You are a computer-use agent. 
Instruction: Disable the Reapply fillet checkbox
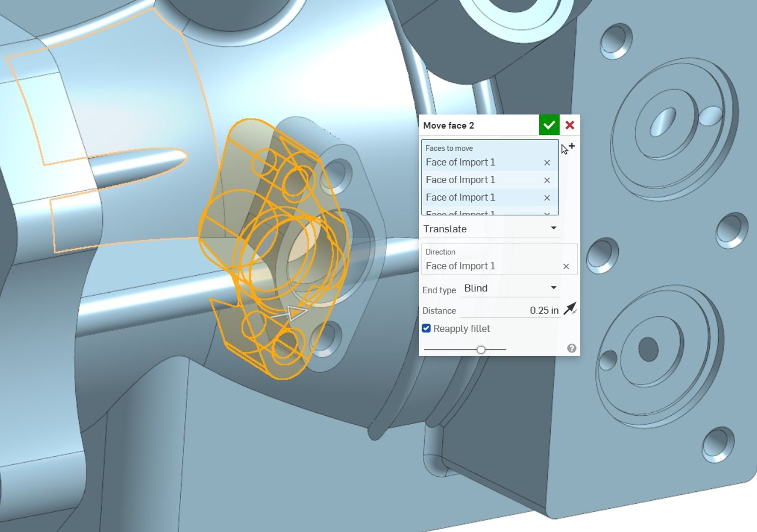pyautogui.click(x=427, y=328)
